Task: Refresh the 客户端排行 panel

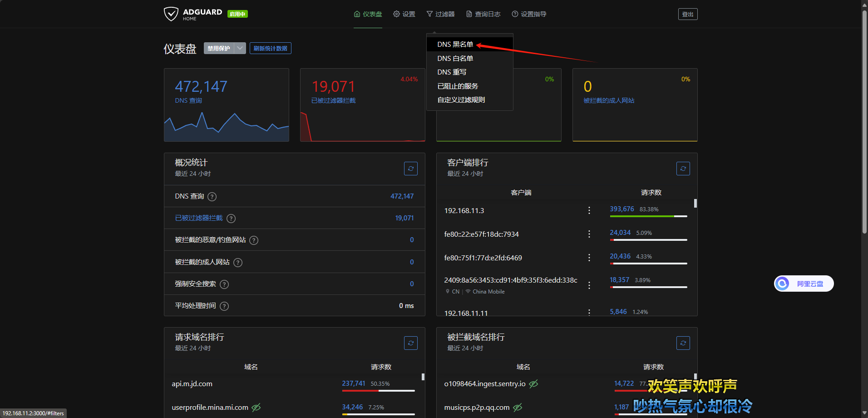Action: pos(683,169)
